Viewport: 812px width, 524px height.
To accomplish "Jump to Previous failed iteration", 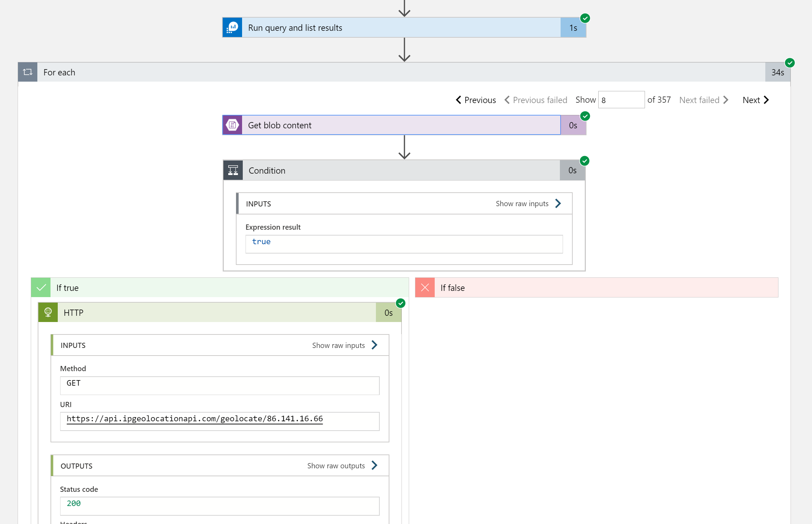I will point(536,100).
